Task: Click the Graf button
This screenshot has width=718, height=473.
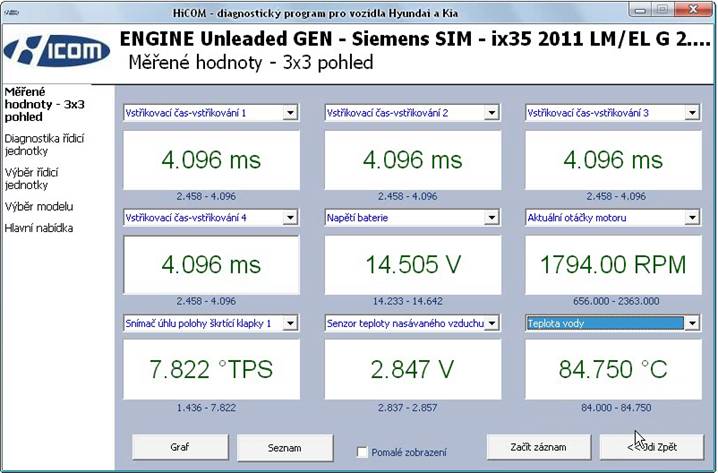Action: click(179, 447)
